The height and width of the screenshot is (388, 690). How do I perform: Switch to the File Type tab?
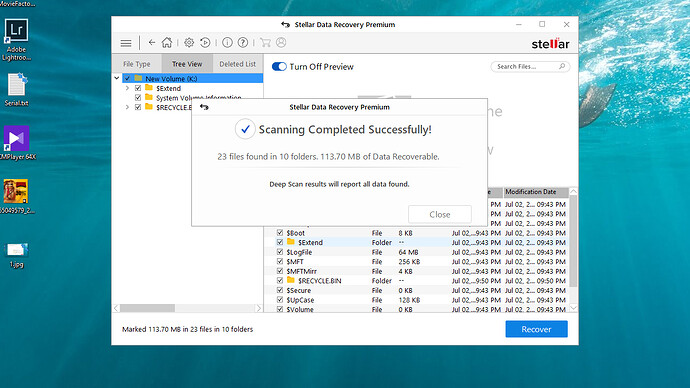pos(137,64)
